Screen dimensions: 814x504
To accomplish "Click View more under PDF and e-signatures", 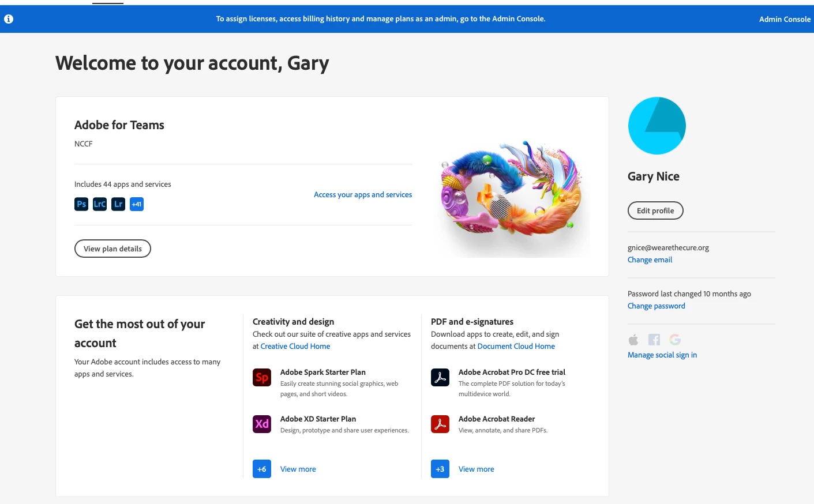I will (x=477, y=469).
